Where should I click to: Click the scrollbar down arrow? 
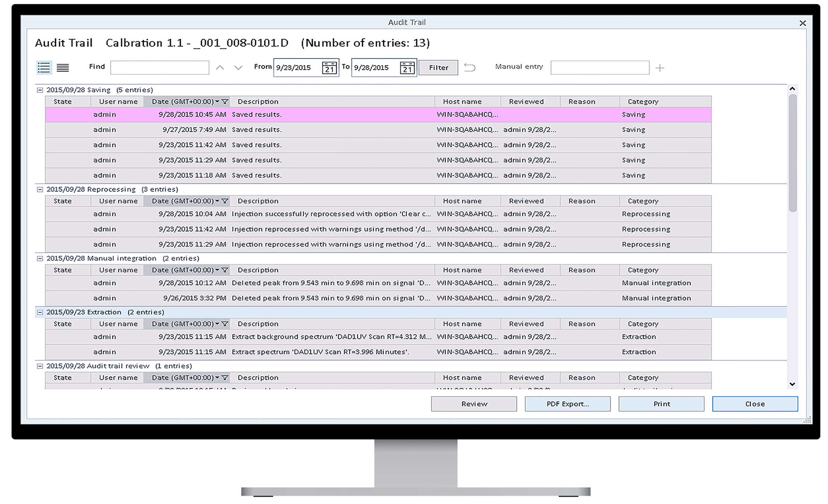pyautogui.click(x=792, y=384)
